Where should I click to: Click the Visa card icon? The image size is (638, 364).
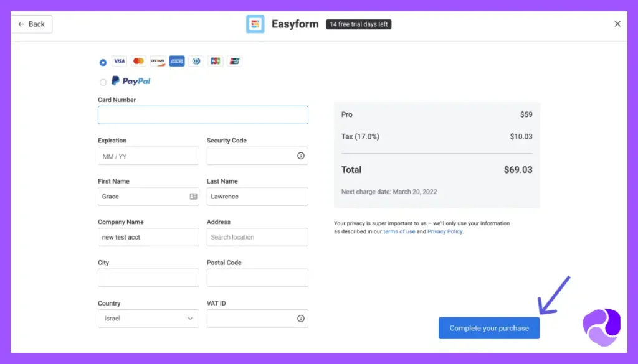(x=119, y=61)
